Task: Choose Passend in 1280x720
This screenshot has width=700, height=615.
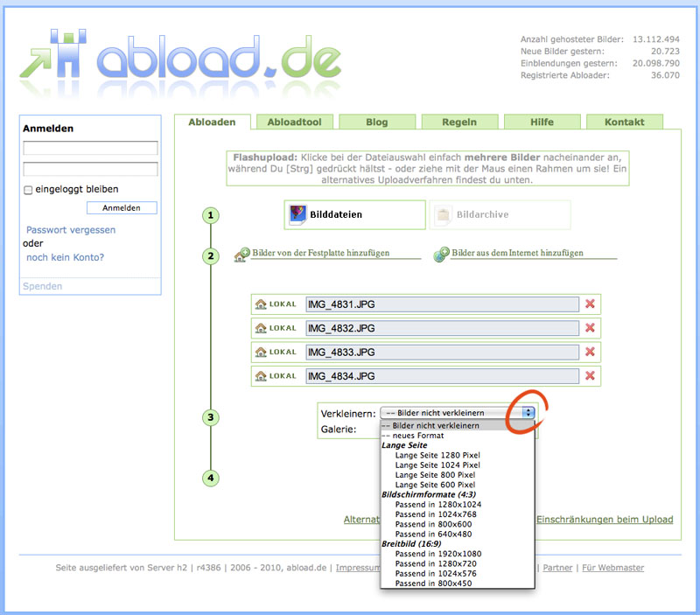Action: pos(457,563)
